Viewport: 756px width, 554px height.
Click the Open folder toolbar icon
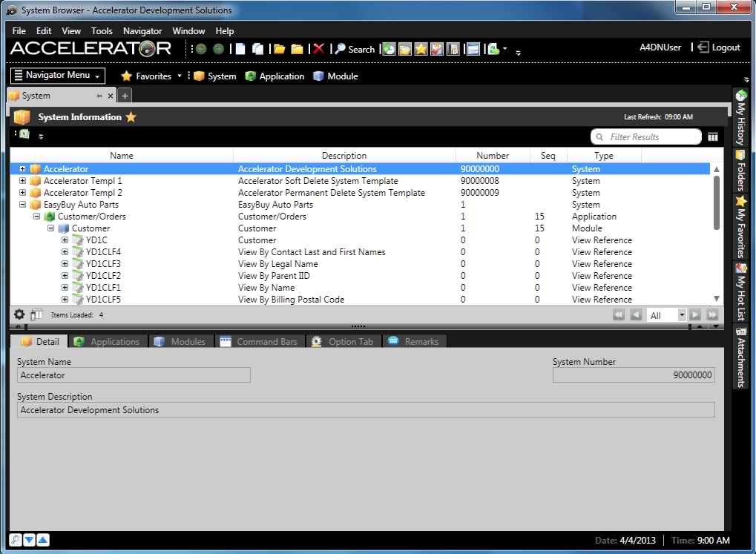click(x=280, y=49)
